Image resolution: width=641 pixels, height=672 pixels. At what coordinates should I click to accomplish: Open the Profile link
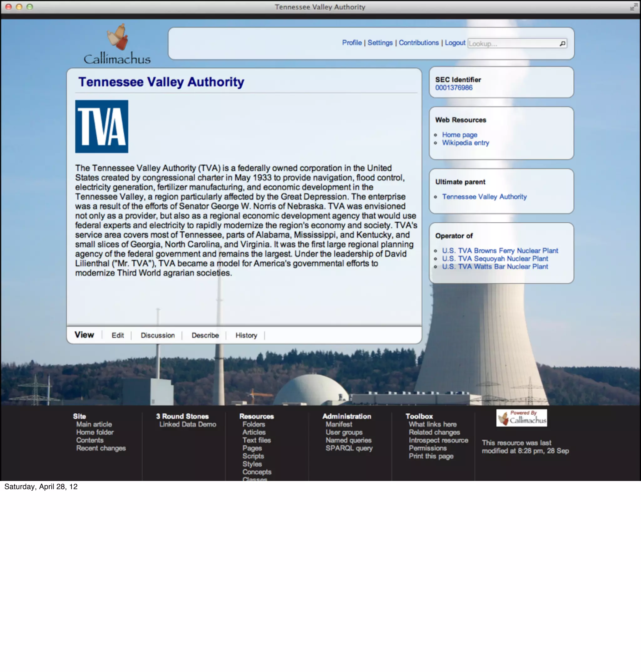coord(351,43)
